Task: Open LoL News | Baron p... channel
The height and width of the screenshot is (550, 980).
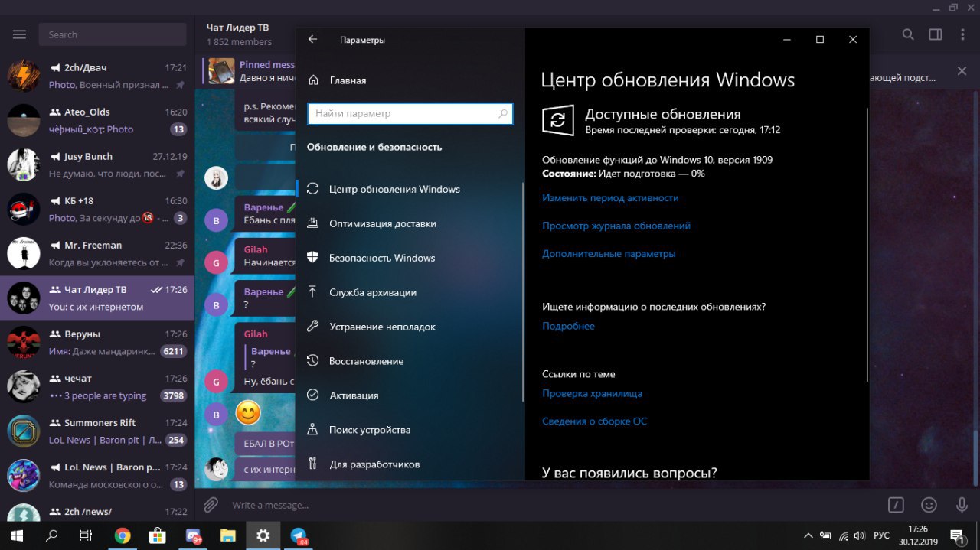Action: pyautogui.click(x=97, y=475)
